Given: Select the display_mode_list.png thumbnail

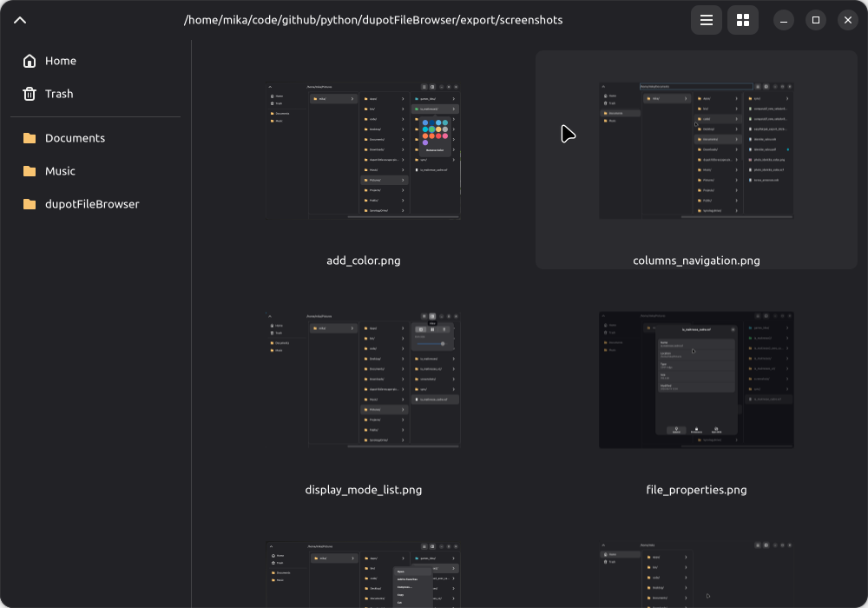Looking at the screenshot, I should pos(363,380).
